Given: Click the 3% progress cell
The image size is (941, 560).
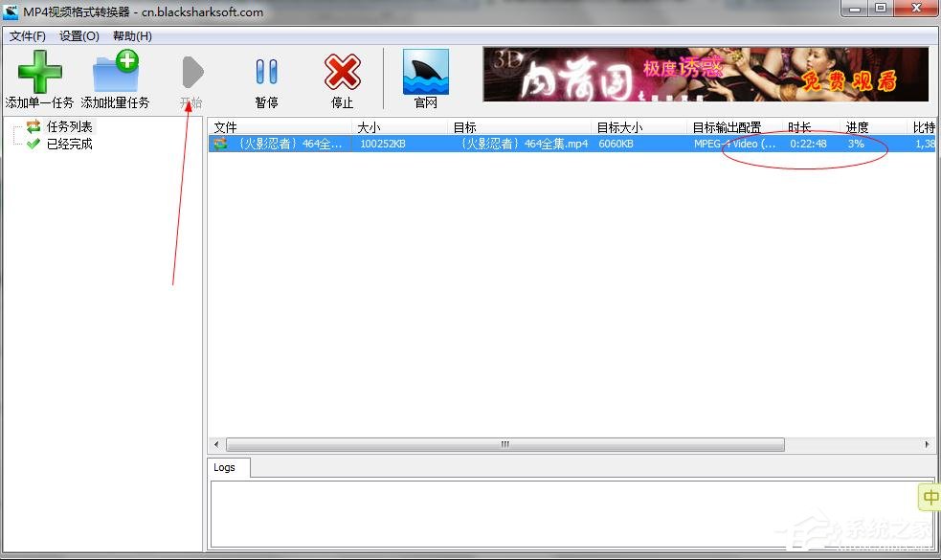Looking at the screenshot, I should pyautogui.click(x=856, y=144).
